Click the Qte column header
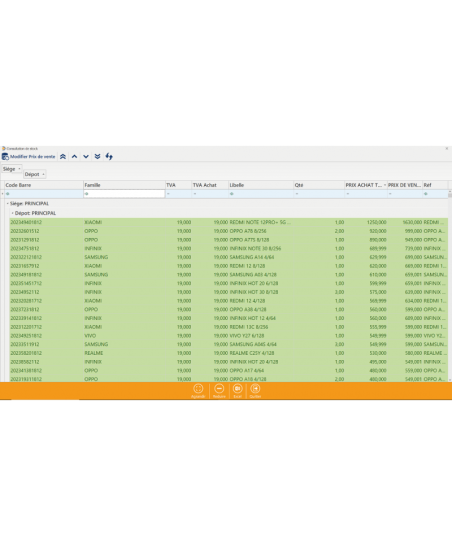The image size is (452, 547). point(319,185)
